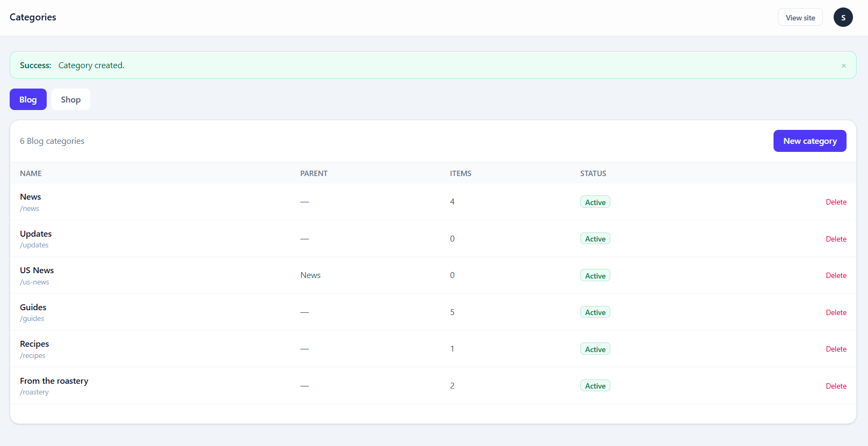The width and height of the screenshot is (868, 446).
Task: Open the Updates category name
Action: (36, 233)
